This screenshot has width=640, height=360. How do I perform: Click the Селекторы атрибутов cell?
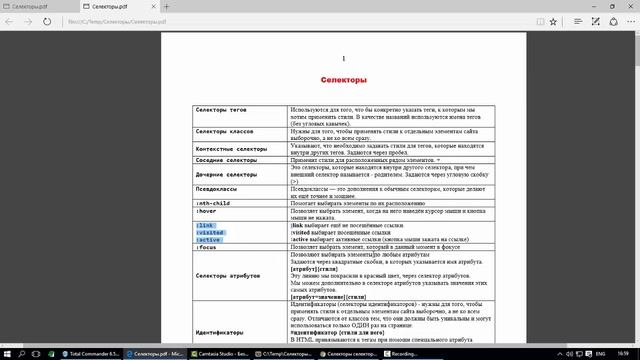[240, 276]
